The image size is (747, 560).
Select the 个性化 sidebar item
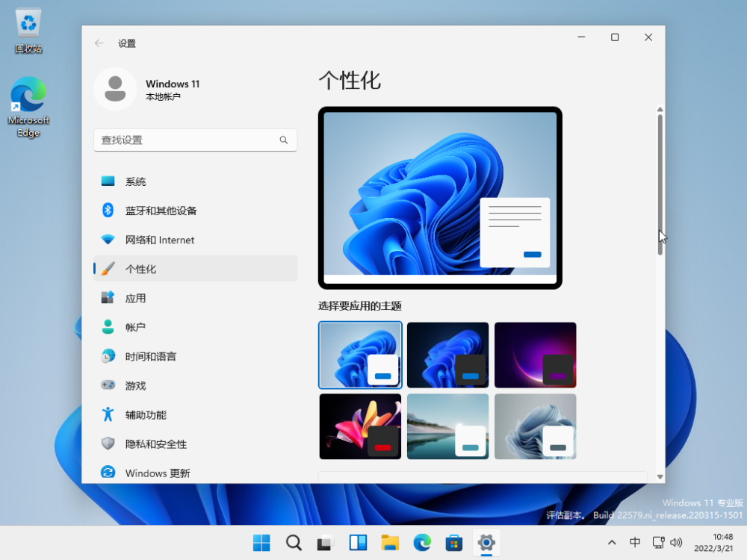[x=140, y=269]
